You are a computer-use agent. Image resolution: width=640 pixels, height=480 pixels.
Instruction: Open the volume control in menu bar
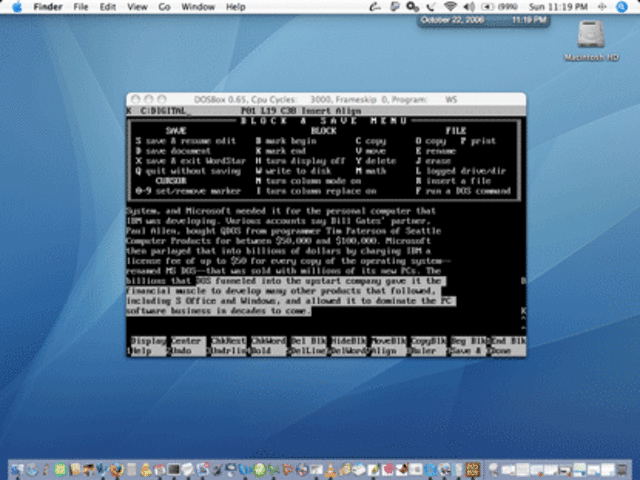(469, 7)
